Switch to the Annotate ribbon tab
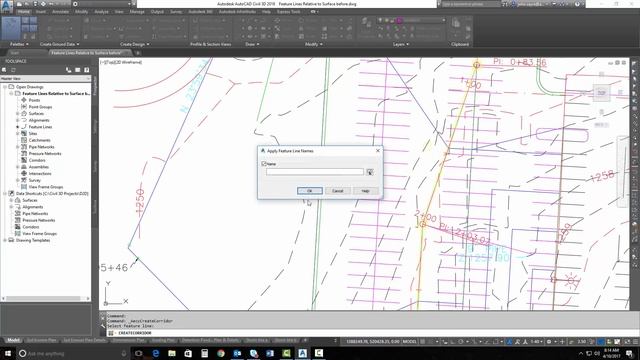640x360 pixels. pyautogui.click(x=60, y=12)
